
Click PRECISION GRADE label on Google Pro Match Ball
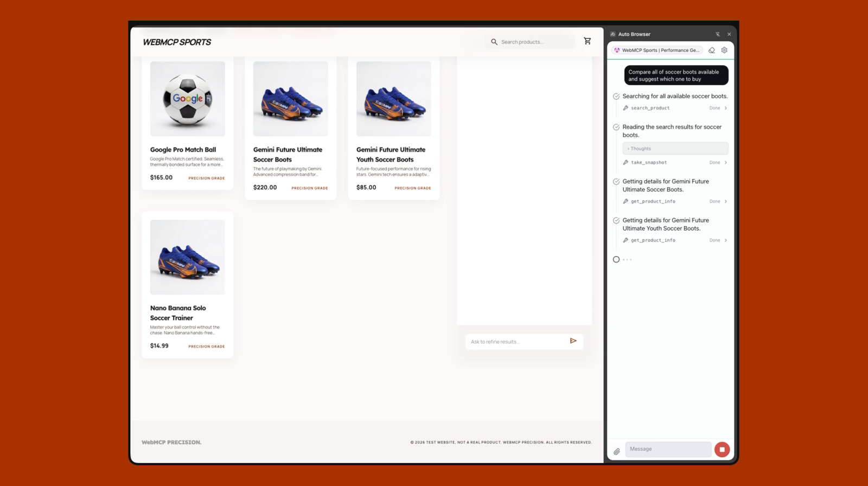(207, 178)
